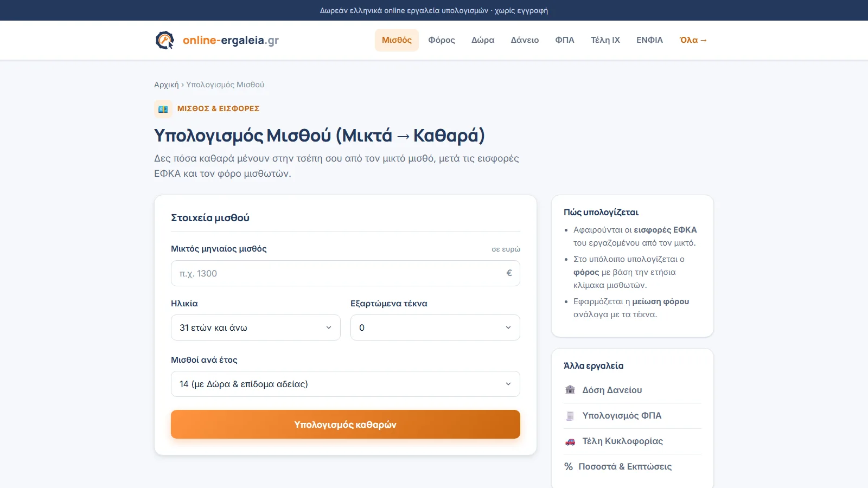
Task: Open the Ηλικία age dropdown
Action: [256, 328]
